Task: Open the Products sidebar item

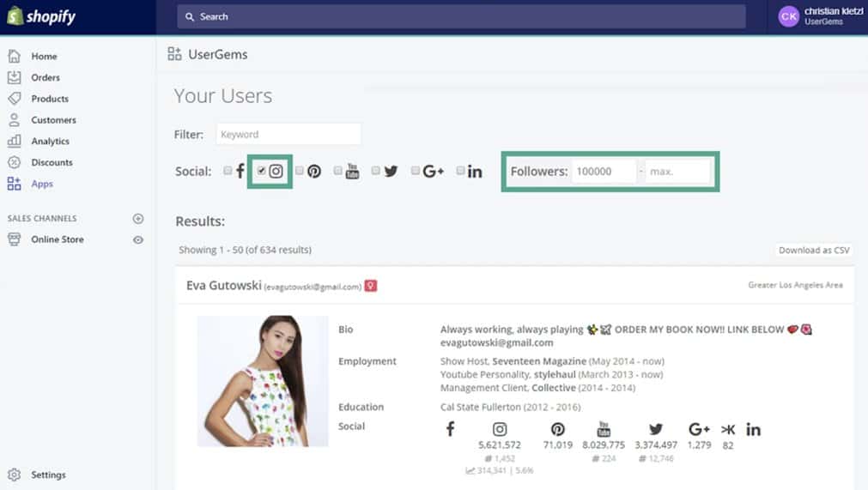Action: click(50, 99)
